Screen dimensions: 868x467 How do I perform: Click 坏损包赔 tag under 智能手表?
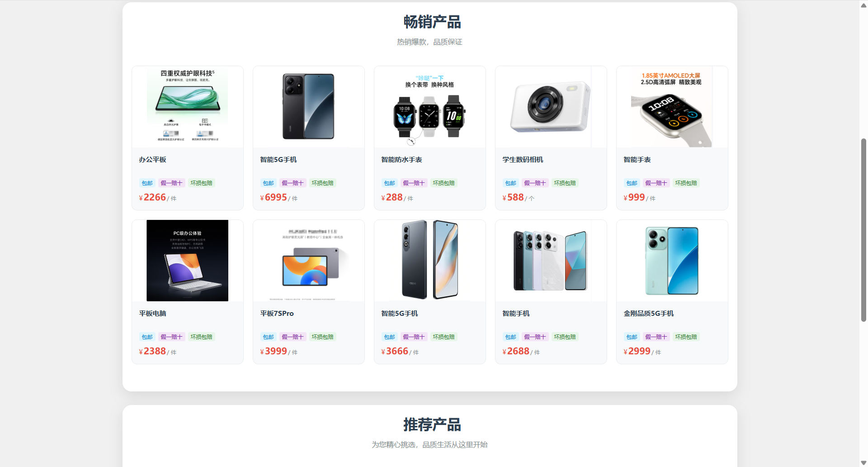[686, 183]
